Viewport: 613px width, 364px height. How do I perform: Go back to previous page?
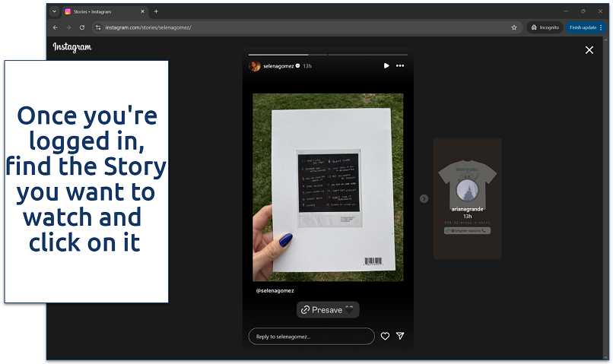(x=55, y=27)
